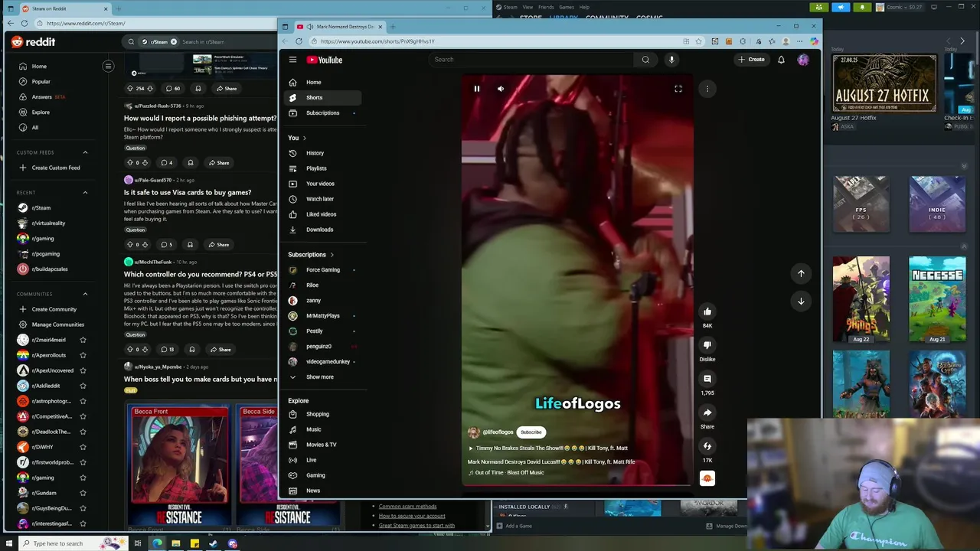Dislike the current Short

tap(707, 345)
